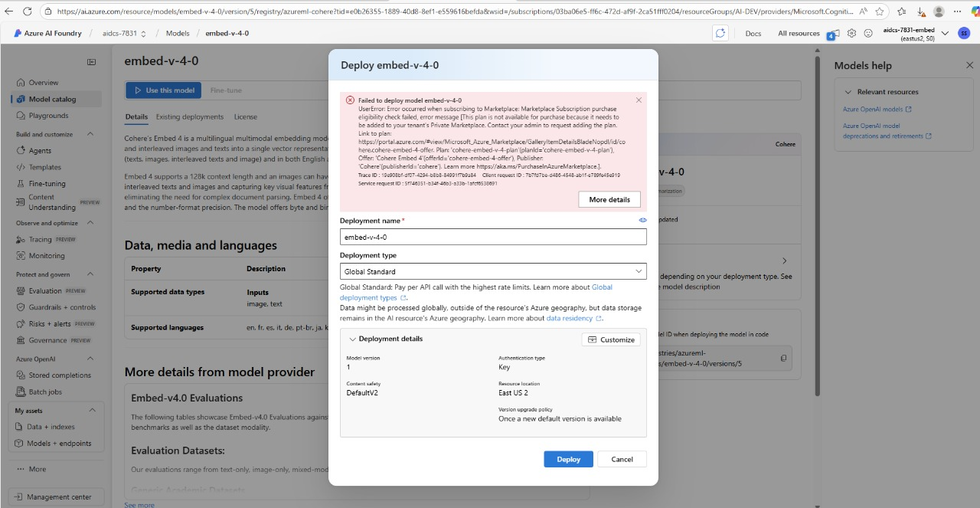This screenshot has width=980, height=508.
Task: Toggle the sidebar collapse icon
Action: click(91, 62)
